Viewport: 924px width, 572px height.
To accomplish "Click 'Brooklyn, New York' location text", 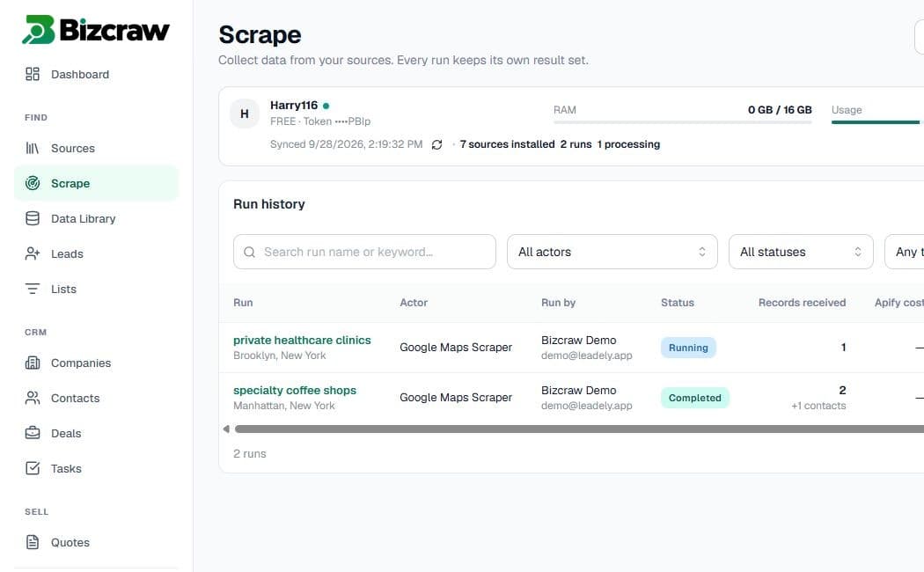I will point(279,356).
